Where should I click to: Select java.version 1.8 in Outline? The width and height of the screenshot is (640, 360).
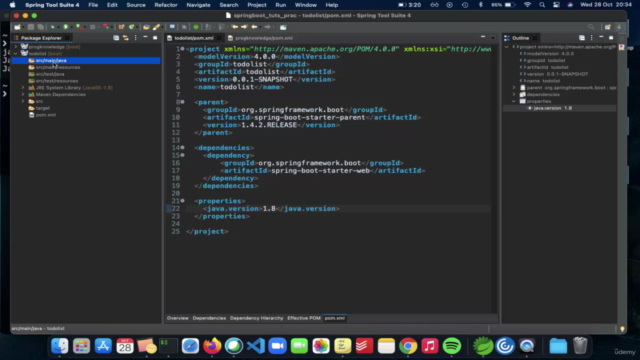click(552, 108)
